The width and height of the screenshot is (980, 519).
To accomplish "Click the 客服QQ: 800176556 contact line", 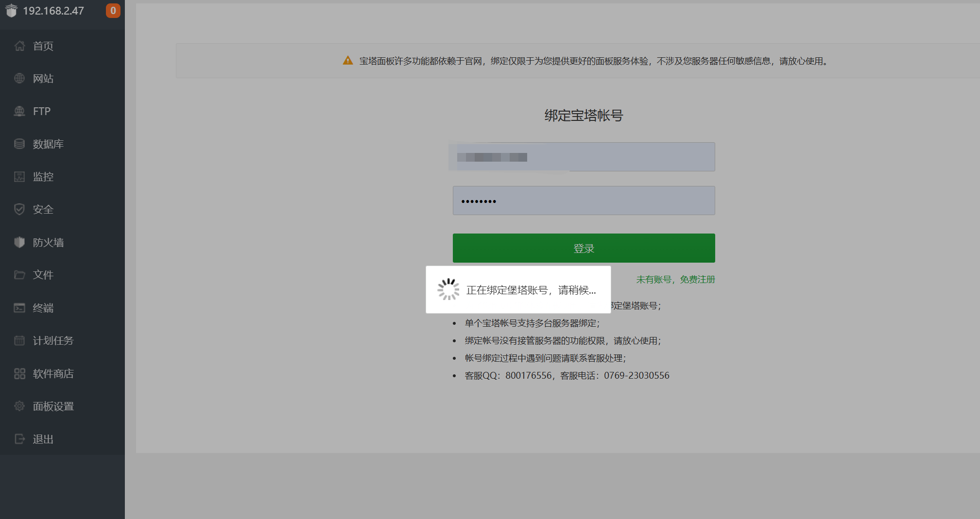I will pyautogui.click(x=567, y=376).
